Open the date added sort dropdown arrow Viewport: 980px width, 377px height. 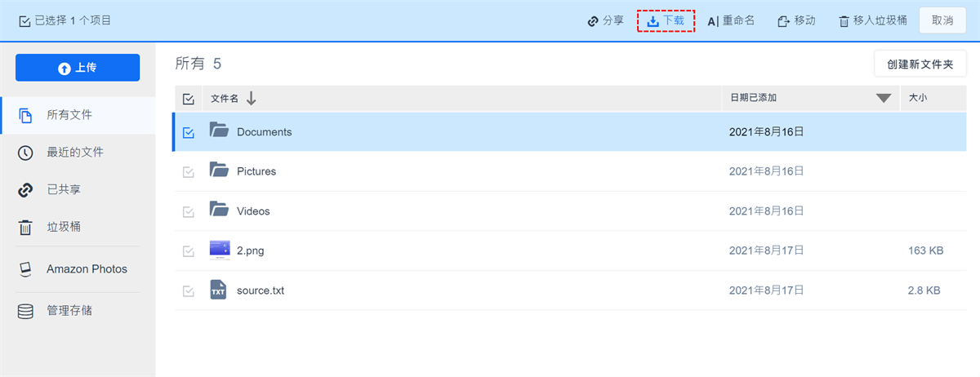pyautogui.click(x=883, y=99)
